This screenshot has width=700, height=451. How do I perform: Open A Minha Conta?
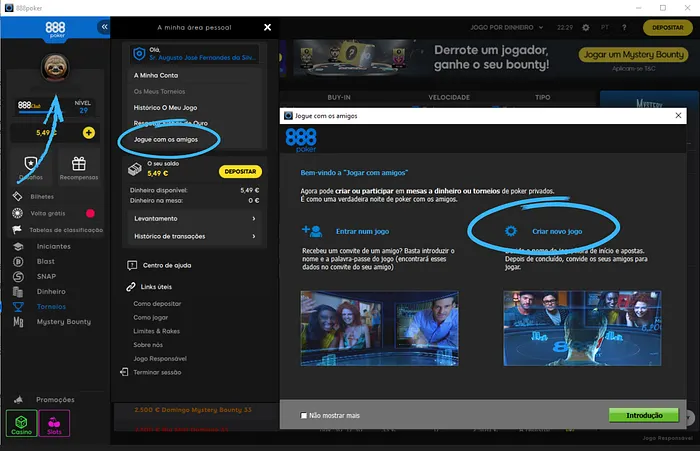pos(156,75)
